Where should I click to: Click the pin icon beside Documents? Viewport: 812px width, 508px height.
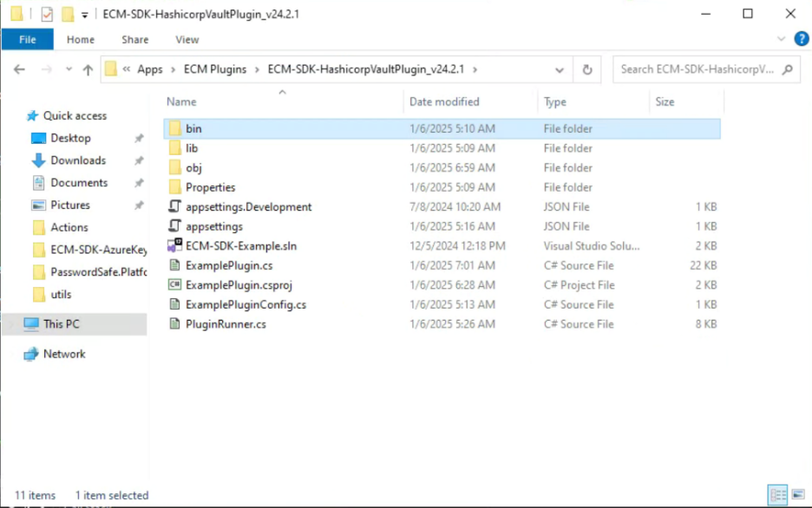[139, 183]
